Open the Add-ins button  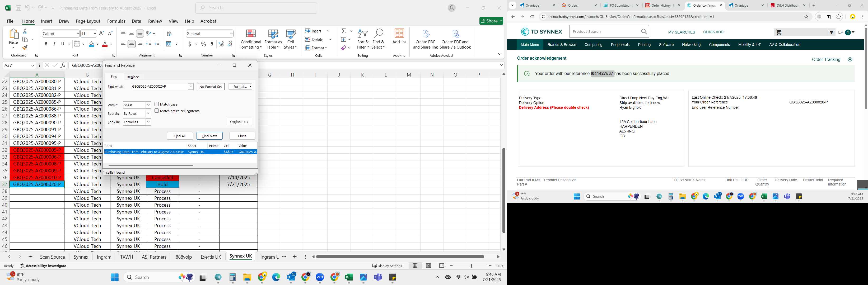tap(399, 37)
